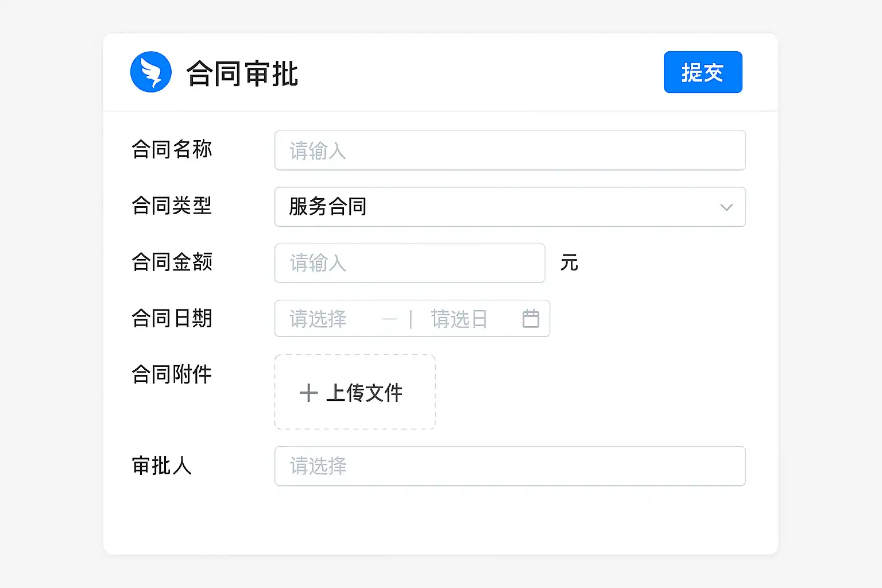Focus the 合同名称 text input

point(510,150)
